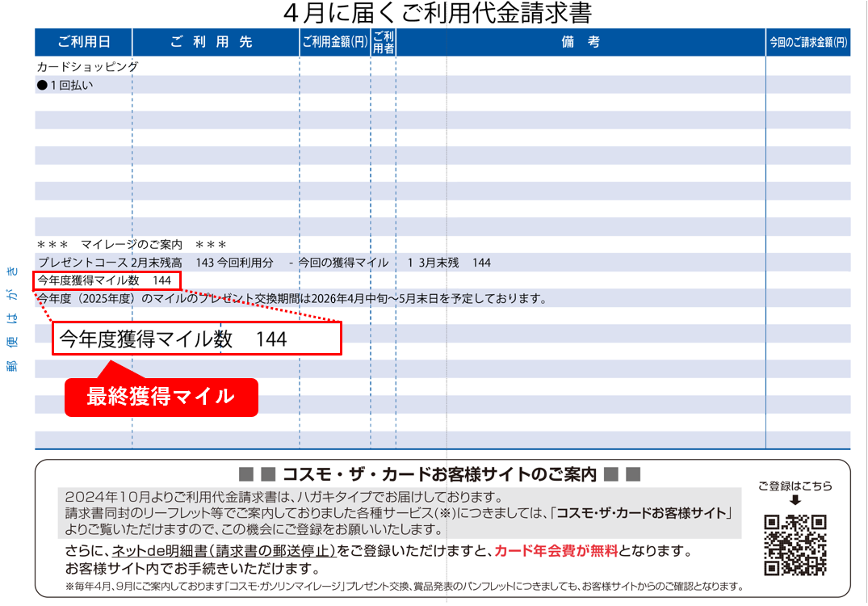Click the カードショッピング row label
Screen dimensions: 868x606
(x=87, y=67)
